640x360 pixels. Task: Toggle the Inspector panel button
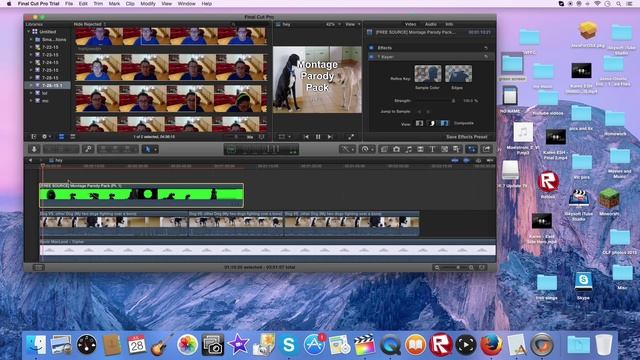pyautogui.click(x=472, y=149)
